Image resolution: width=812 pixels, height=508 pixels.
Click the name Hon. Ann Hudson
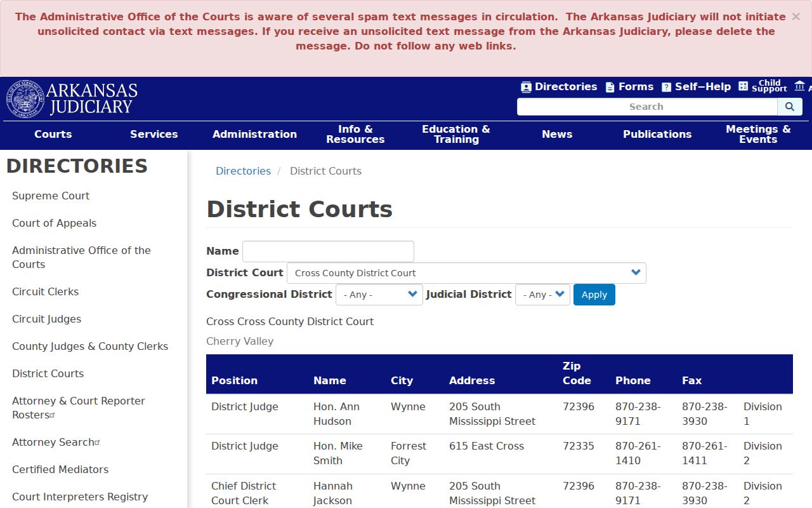336,414
